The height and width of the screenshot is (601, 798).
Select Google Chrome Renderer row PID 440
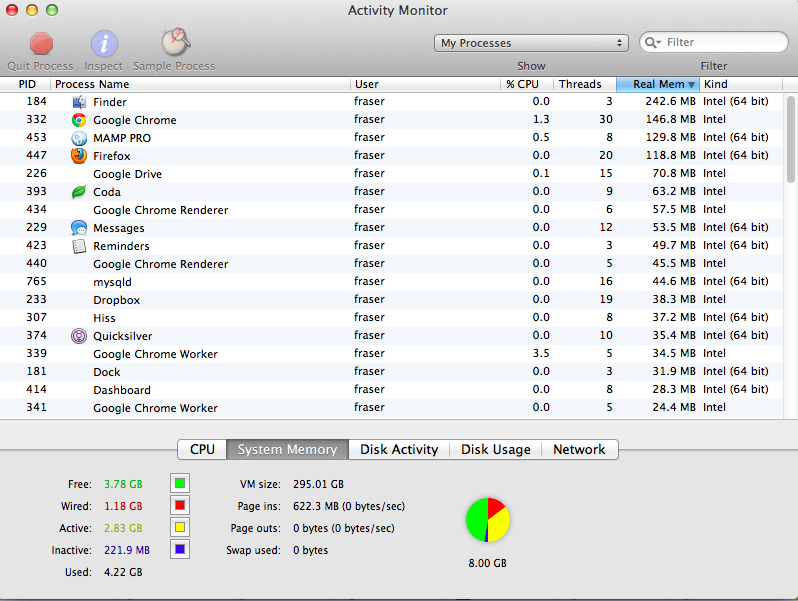[391, 264]
